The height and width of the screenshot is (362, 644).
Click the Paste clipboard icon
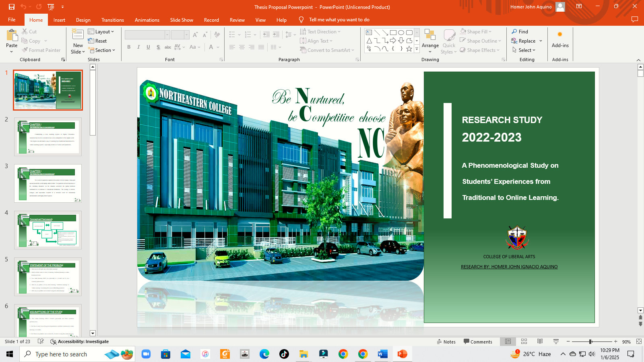(x=12, y=36)
